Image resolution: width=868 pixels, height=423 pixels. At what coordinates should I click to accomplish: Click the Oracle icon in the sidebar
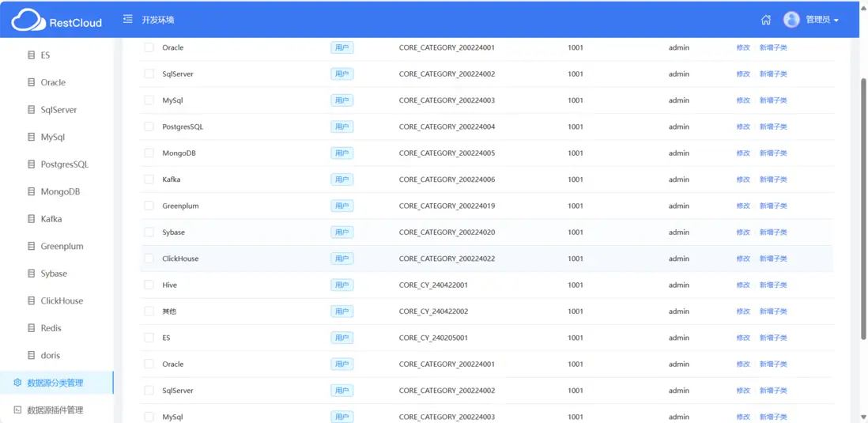coord(31,82)
